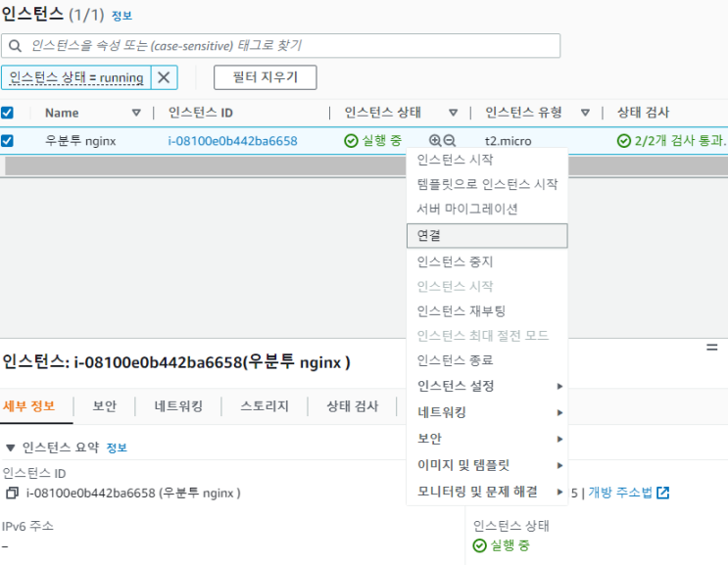The image size is (728, 565).
Task: Switch to the 상태 검사 tab
Action: click(353, 406)
